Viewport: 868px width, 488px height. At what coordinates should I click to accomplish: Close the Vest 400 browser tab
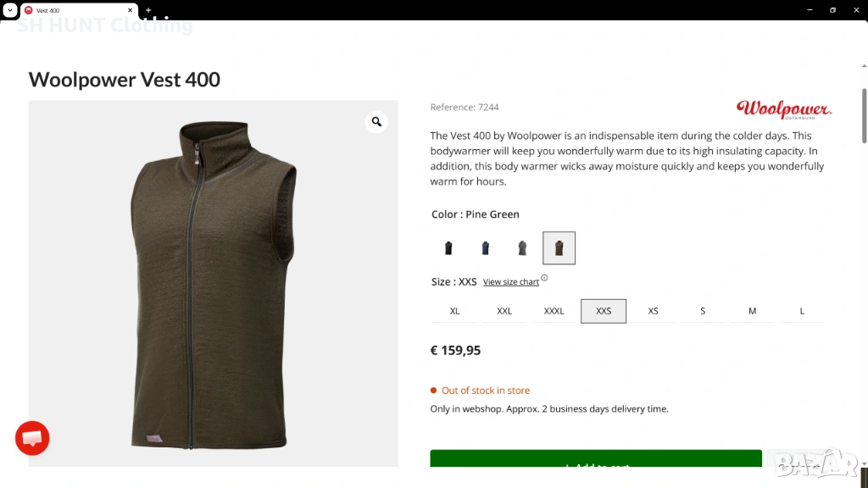[x=131, y=10]
